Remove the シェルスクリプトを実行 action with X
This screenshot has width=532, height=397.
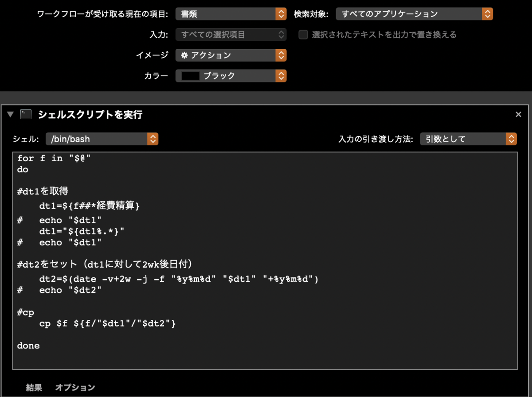click(x=518, y=115)
